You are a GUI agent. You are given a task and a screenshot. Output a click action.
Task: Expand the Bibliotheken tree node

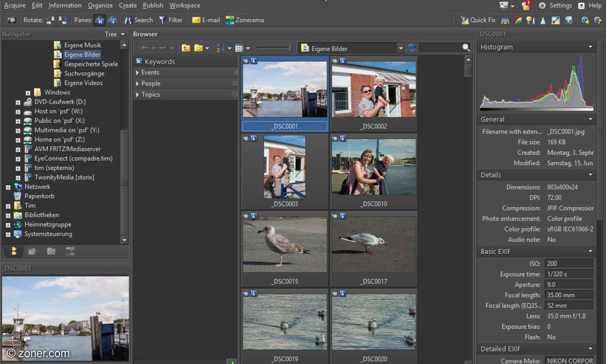pos(8,215)
